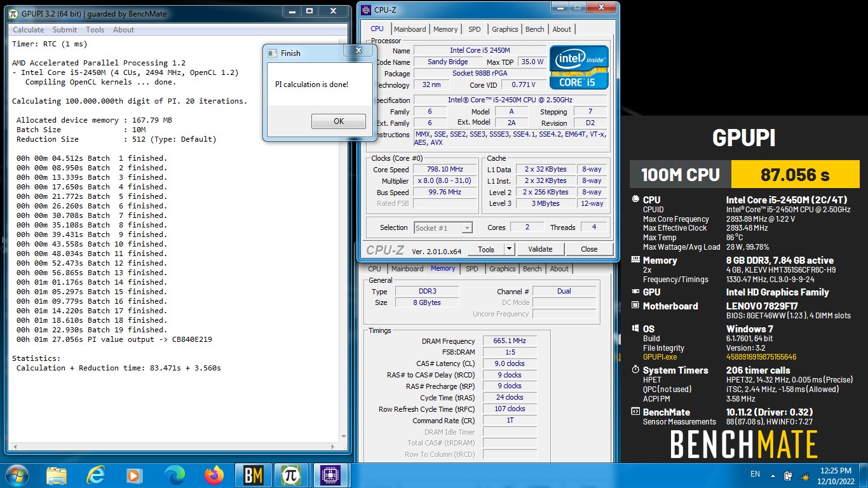Select the CPU tab in front CPU-Z window

pyautogui.click(x=377, y=29)
